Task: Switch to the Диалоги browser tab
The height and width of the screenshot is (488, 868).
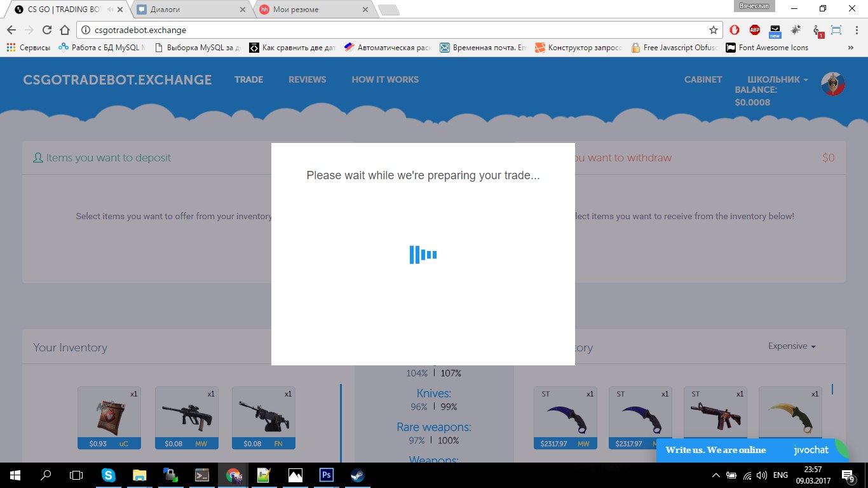Action: (191, 10)
